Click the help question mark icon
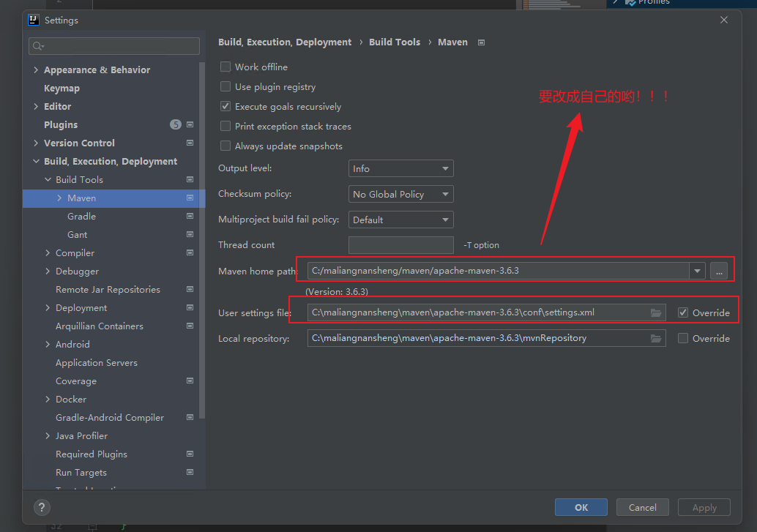 (x=42, y=507)
